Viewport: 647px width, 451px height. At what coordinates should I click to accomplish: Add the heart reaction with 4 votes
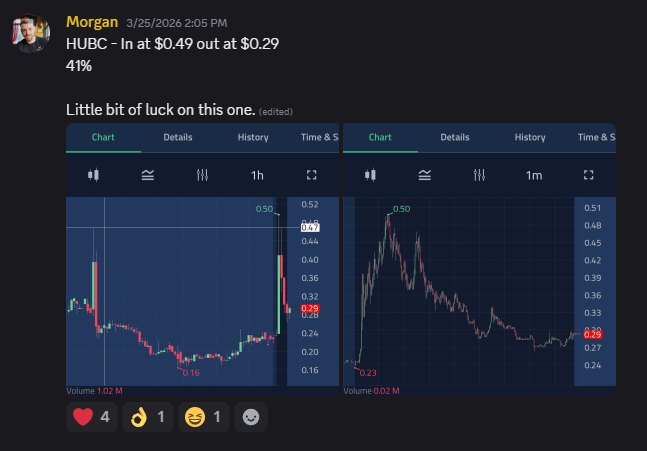click(x=92, y=417)
